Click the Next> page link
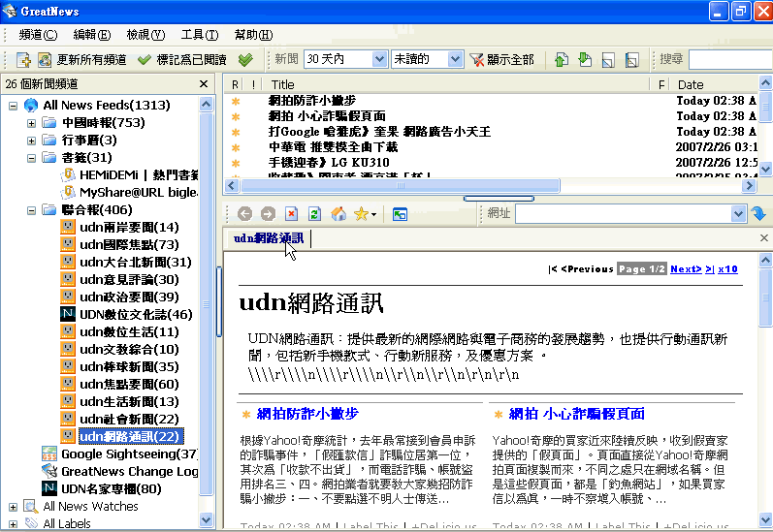 coord(686,269)
